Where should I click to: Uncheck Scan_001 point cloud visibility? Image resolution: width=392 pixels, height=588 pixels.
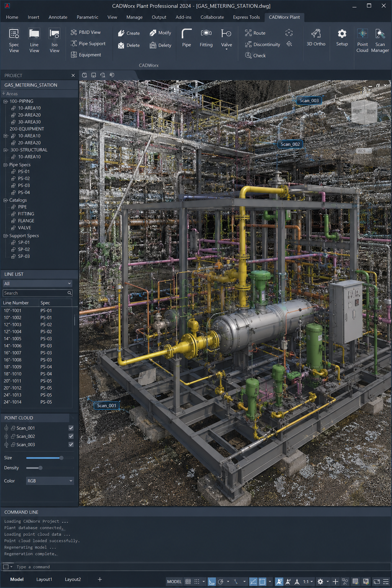(71, 428)
